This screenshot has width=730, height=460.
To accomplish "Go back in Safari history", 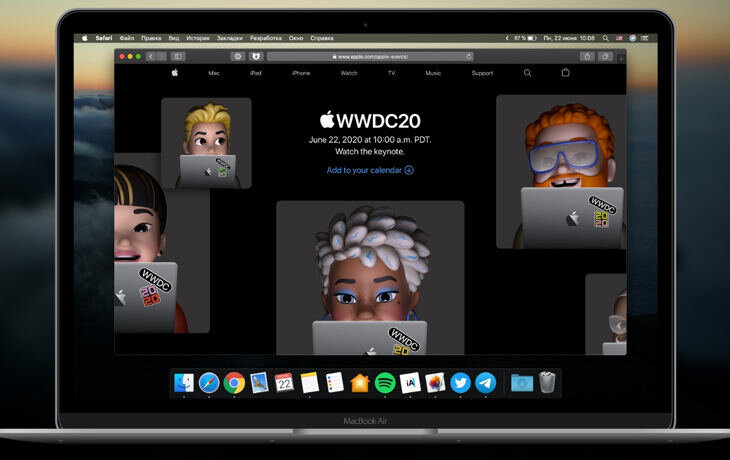I will (x=150, y=56).
